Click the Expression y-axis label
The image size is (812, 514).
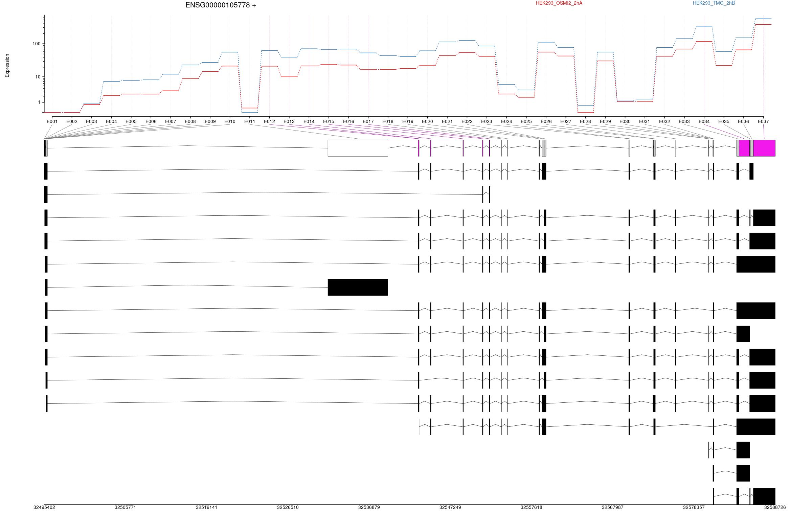click(7, 66)
